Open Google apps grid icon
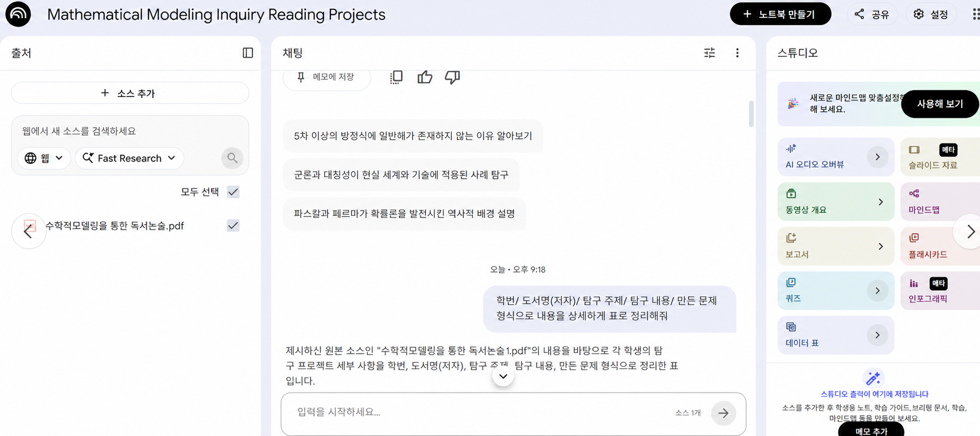980x436 pixels. 976,14
